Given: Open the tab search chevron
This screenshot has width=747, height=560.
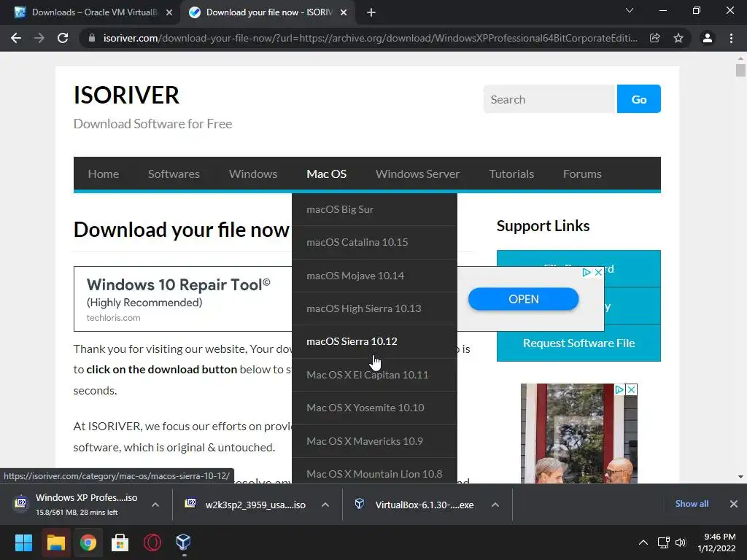Looking at the screenshot, I should [630, 10].
